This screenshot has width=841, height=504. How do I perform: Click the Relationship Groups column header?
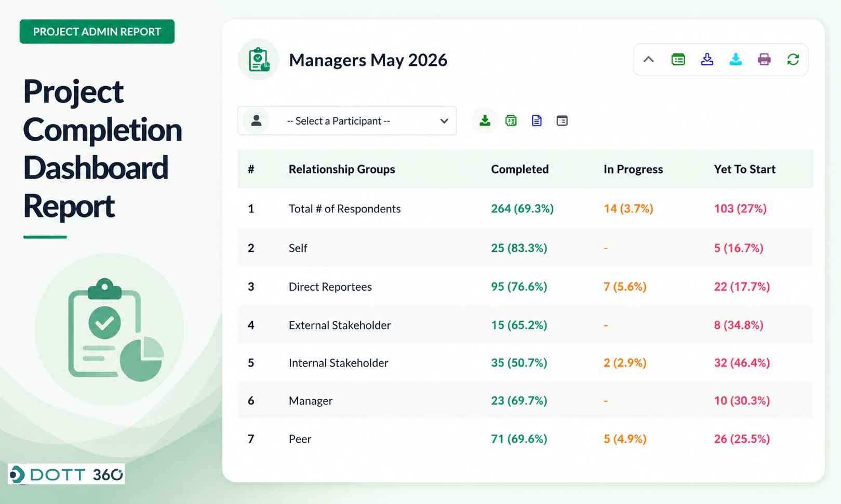(342, 169)
